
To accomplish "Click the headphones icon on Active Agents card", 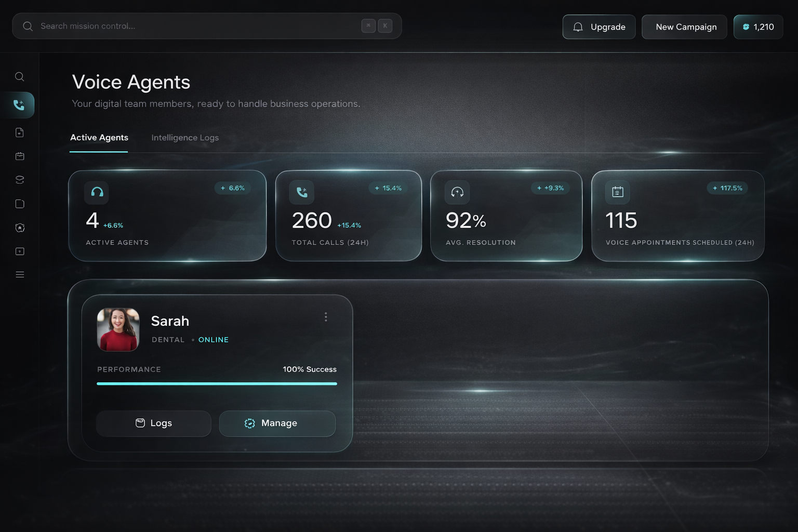I will coord(96,192).
